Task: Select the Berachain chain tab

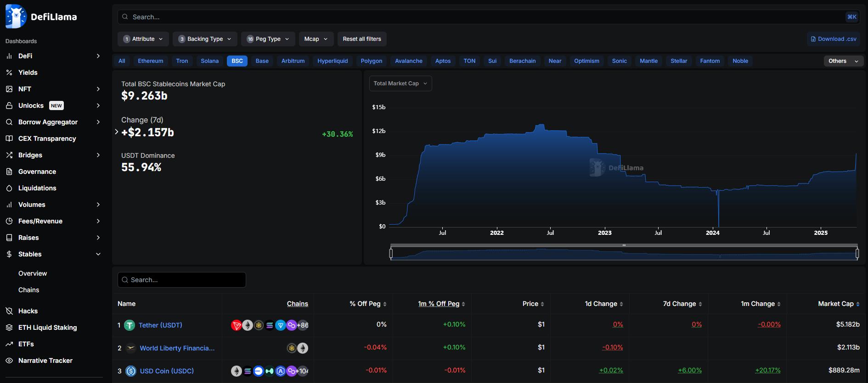Action: (x=523, y=61)
